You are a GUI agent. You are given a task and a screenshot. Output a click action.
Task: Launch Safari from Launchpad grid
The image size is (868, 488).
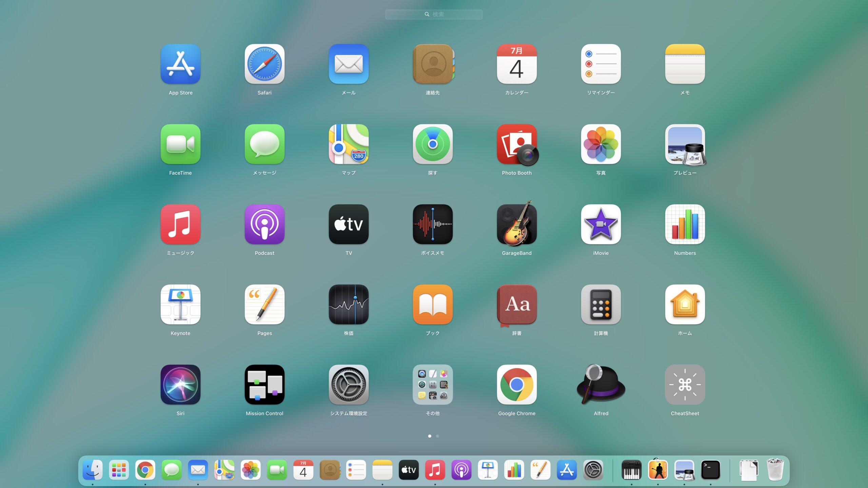(264, 64)
